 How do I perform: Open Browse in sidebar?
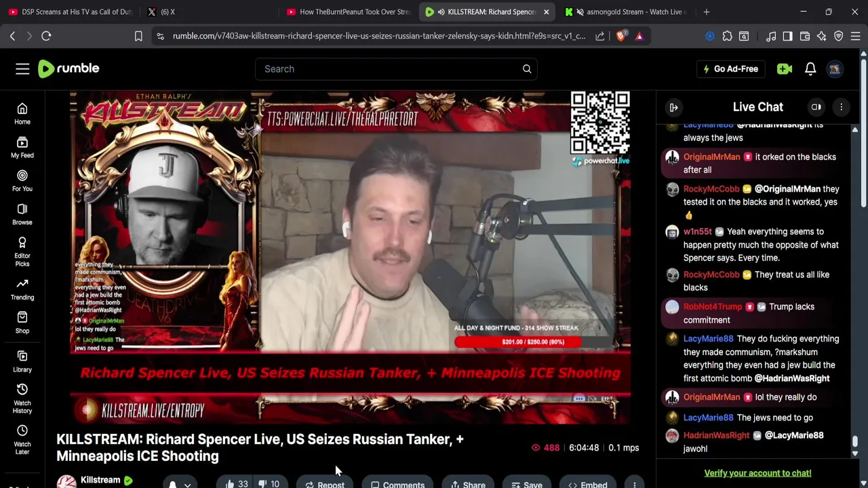coord(22,214)
